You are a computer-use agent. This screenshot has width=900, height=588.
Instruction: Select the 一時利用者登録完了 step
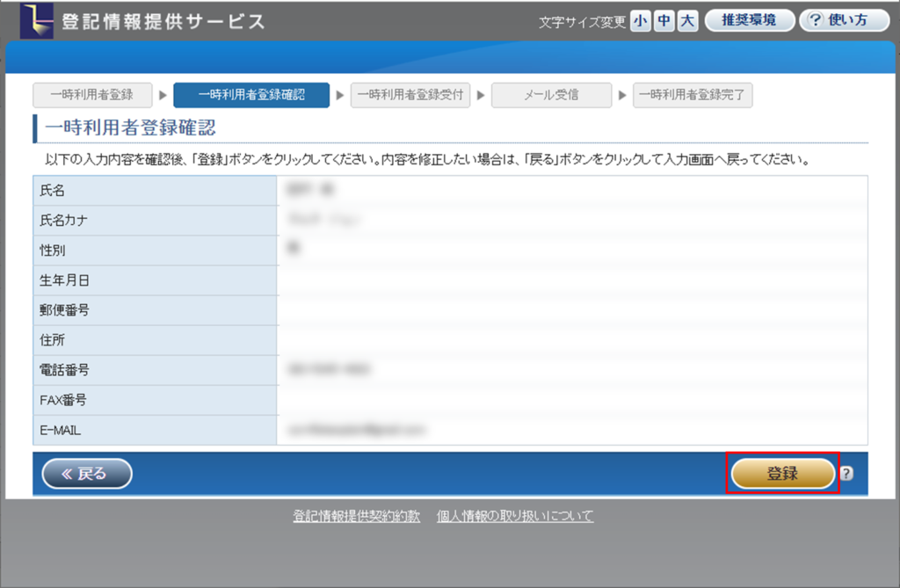pyautogui.click(x=692, y=95)
